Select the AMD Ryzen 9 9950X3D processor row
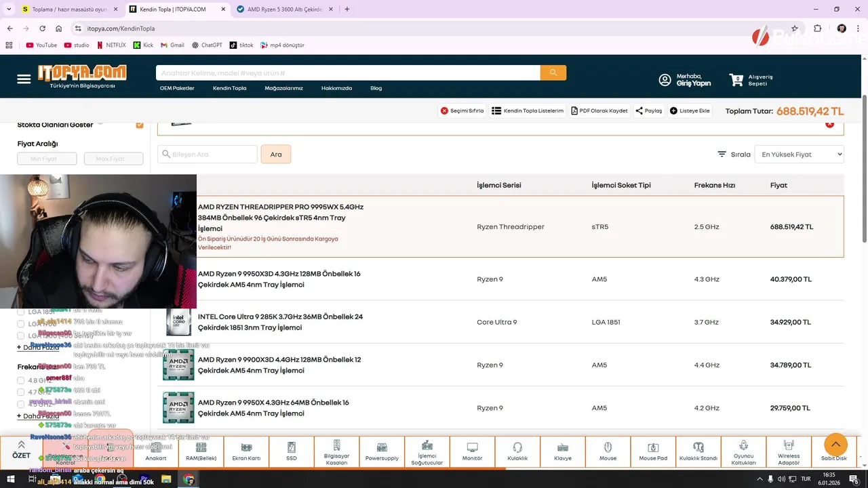This screenshot has width=868, height=488. point(500,279)
